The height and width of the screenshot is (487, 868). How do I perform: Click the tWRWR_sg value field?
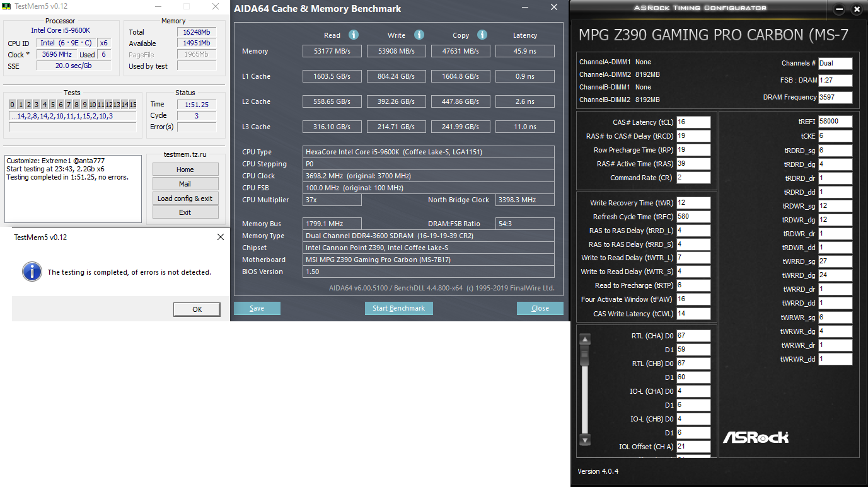click(835, 318)
